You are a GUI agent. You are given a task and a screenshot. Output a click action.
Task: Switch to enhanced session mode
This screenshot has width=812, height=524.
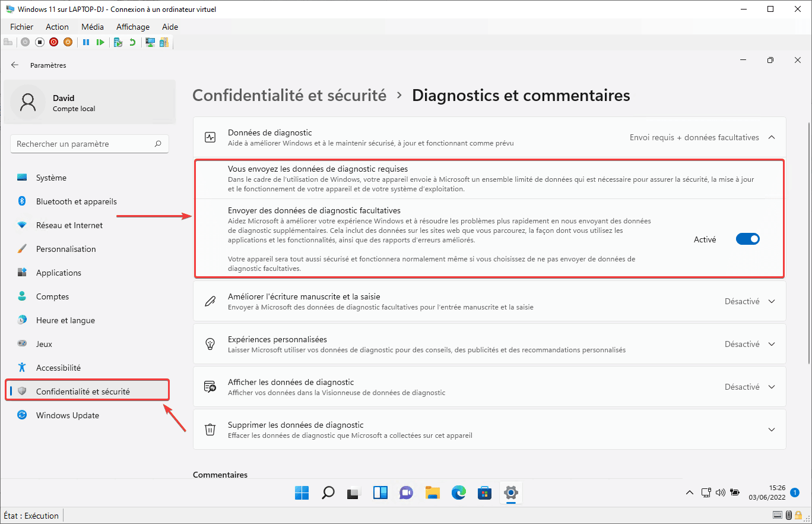pos(150,42)
